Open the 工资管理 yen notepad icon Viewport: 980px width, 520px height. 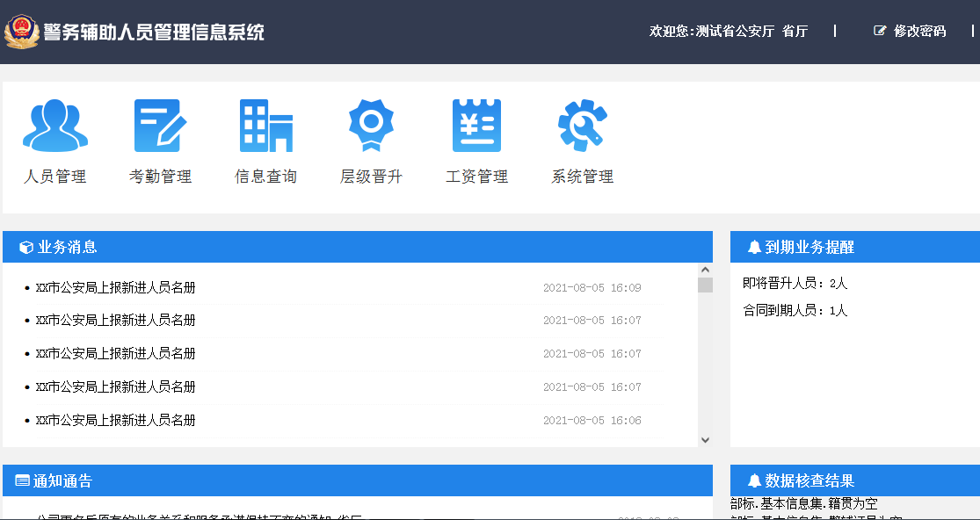click(x=476, y=126)
